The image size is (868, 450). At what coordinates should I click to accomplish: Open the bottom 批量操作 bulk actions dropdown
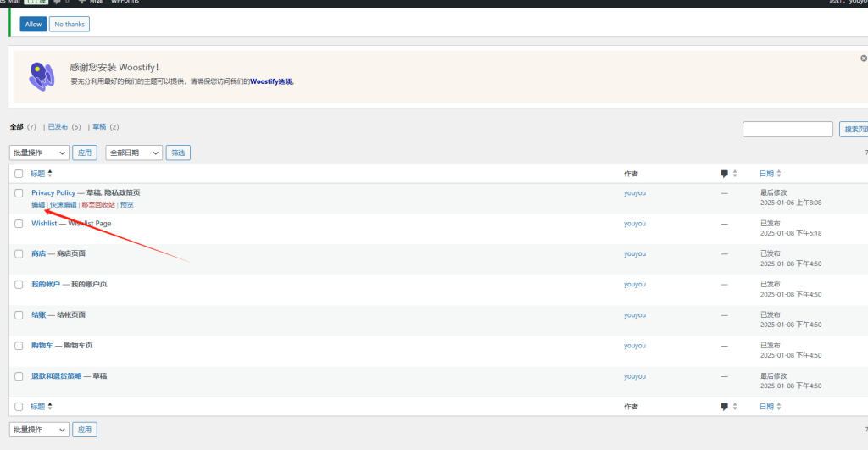(39, 430)
